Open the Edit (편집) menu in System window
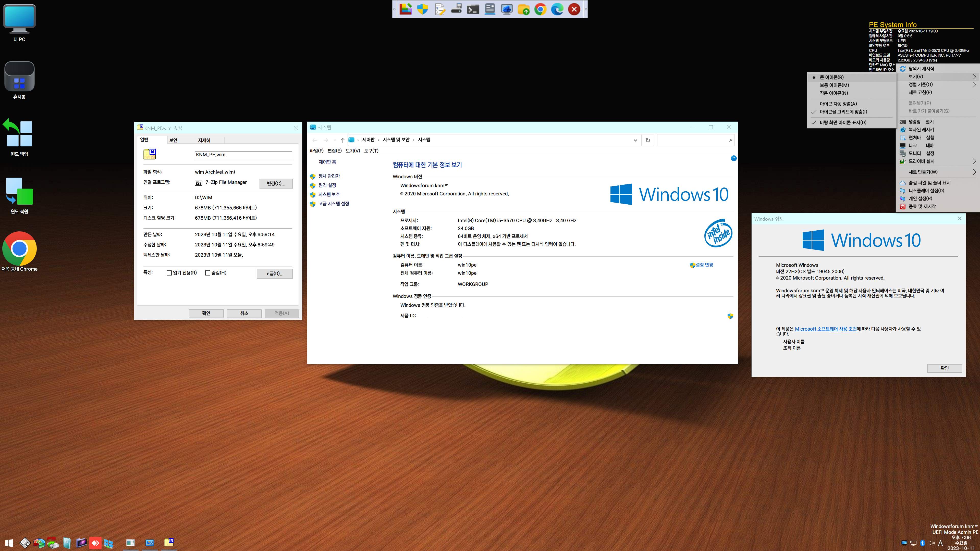 click(x=335, y=151)
